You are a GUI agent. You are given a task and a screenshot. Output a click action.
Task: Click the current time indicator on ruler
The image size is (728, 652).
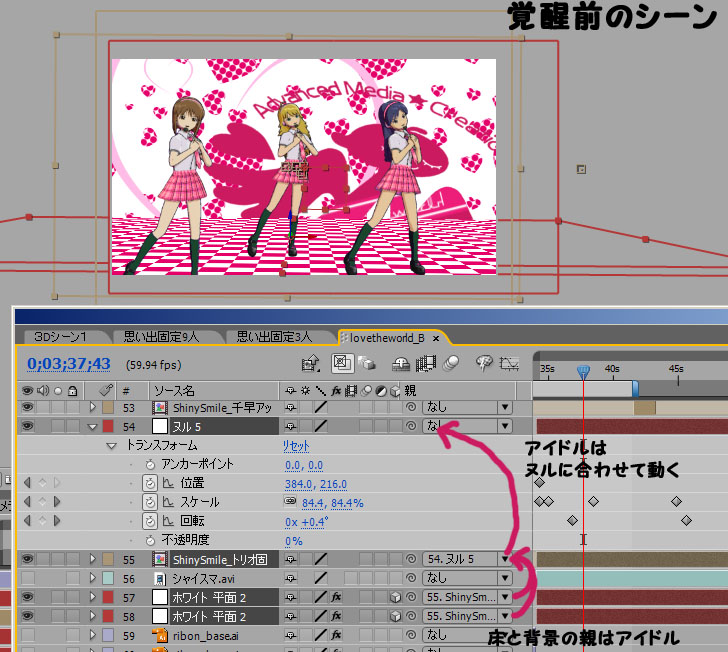pos(583,372)
